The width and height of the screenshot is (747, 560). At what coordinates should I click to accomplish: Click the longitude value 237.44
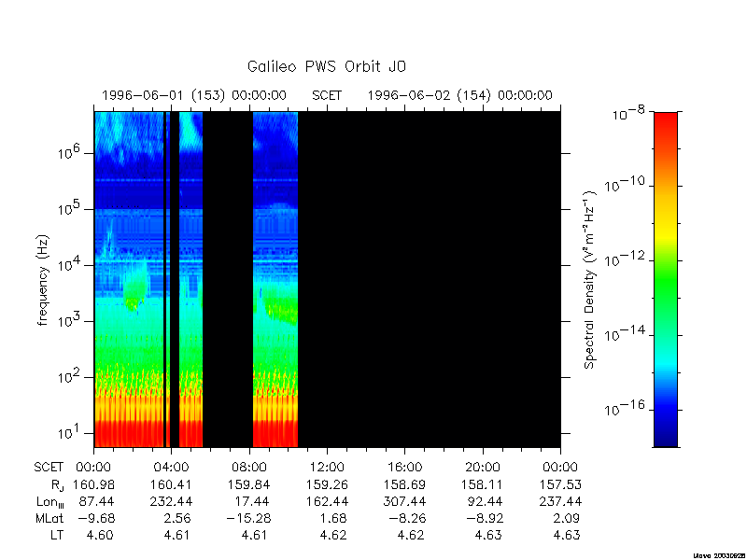(560, 501)
